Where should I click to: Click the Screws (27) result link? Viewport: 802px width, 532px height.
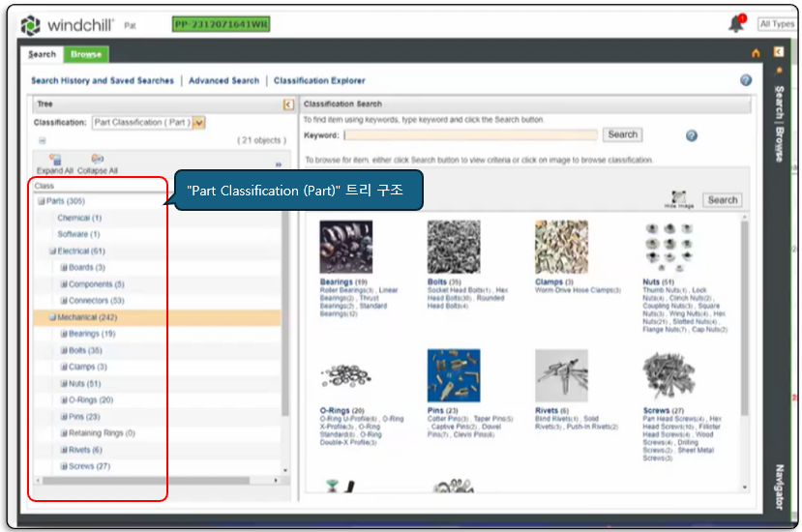pos(664,411)
